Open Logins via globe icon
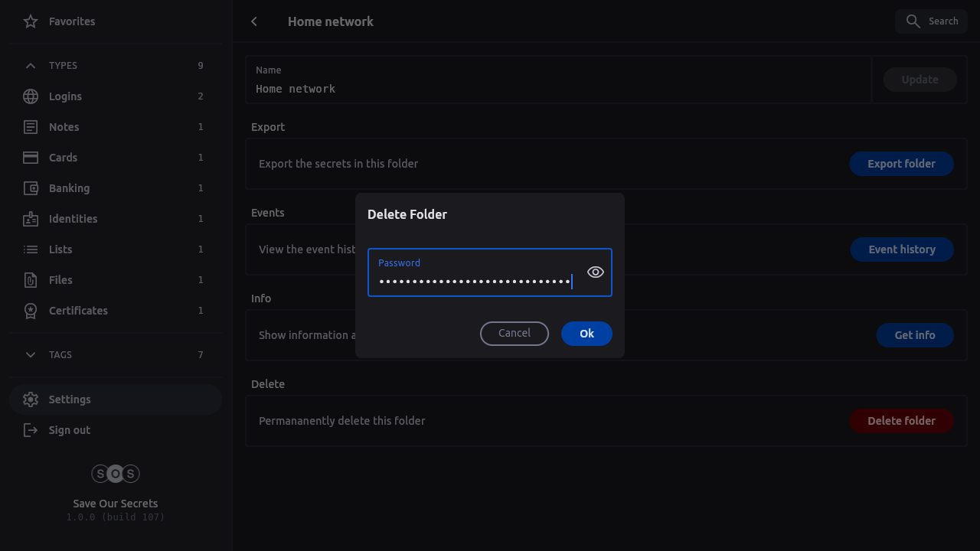 (31, 96)
